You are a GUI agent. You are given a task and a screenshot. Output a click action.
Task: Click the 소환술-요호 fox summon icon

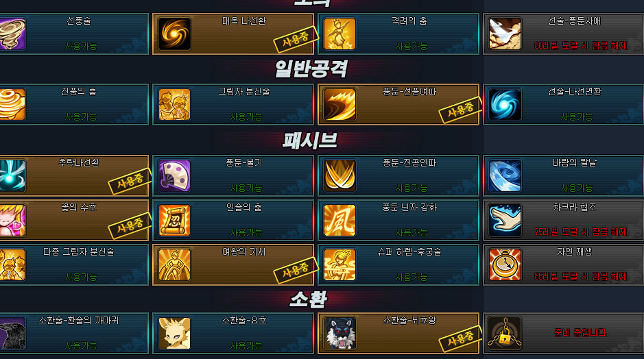pos(175,333)
